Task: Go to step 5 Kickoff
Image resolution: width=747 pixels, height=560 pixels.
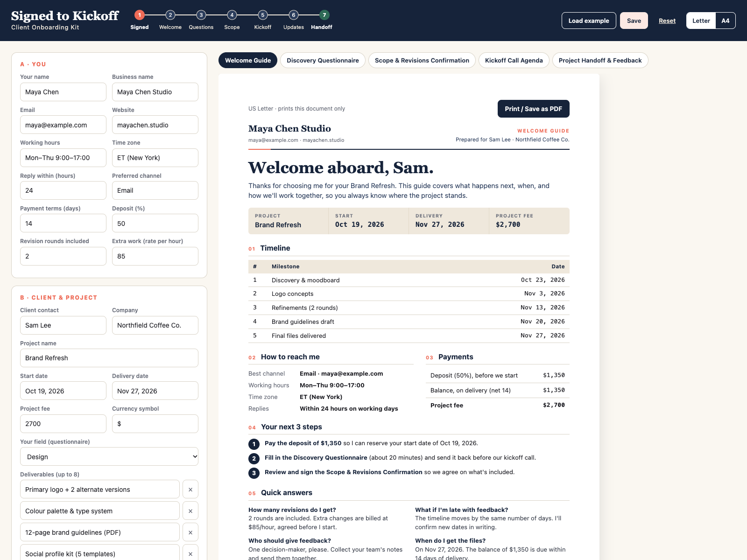Action: coord(263,20)
